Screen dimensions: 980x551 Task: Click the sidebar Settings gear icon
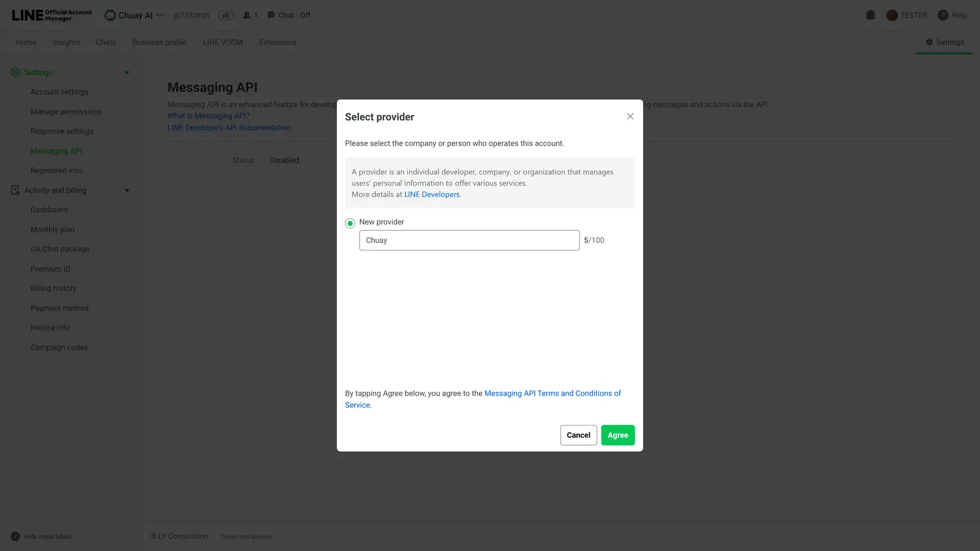[x=15, y=72]
